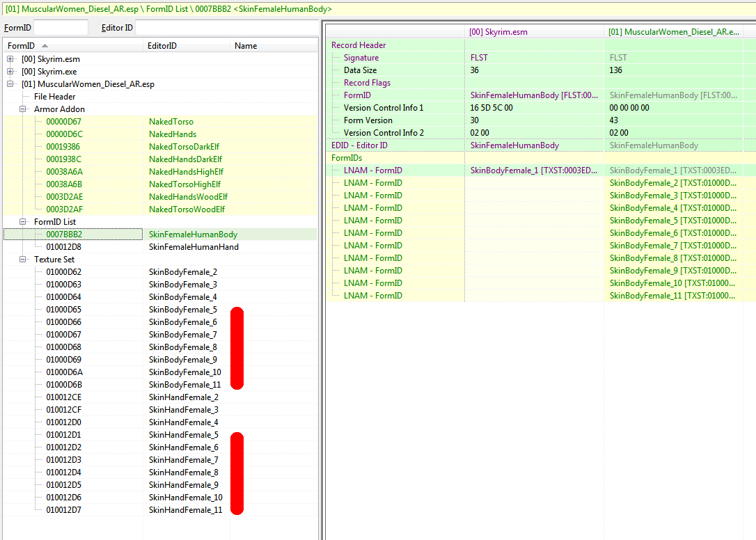The image size is (756, 540).
Task: Collapse the FormID List group
Action: (x=23, y=222)
